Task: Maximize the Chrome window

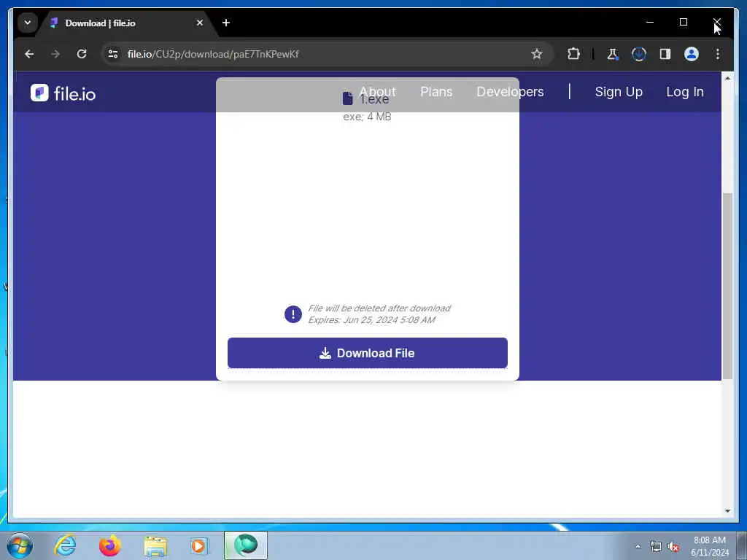Action: [x=683, y=22]
